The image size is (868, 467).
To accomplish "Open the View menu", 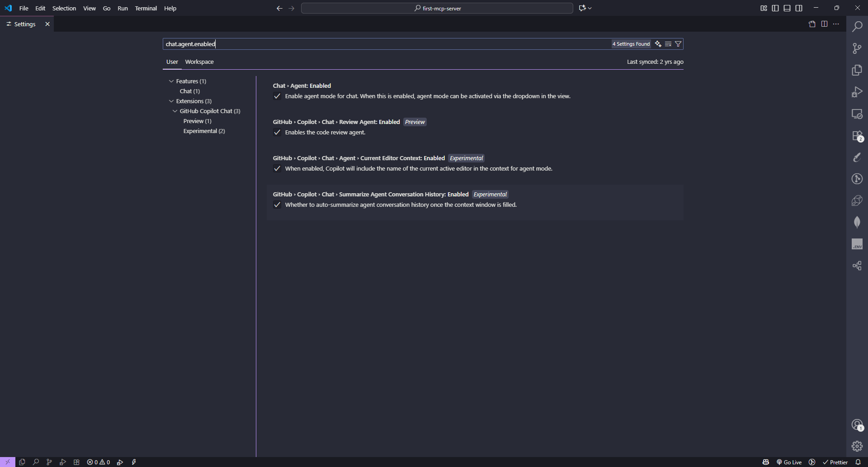I will (x=90, y=8).
